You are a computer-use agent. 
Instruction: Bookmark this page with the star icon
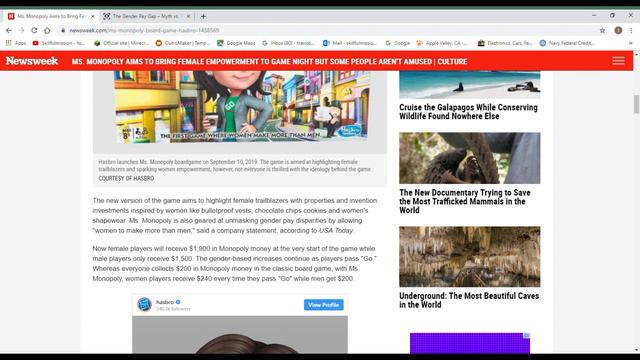coord(602,30)
